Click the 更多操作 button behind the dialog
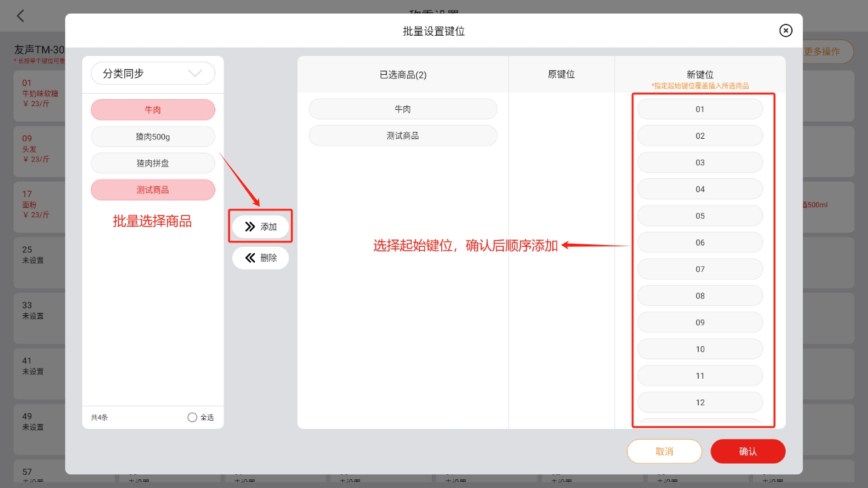 pyautogui.click(x=827, y=52)
